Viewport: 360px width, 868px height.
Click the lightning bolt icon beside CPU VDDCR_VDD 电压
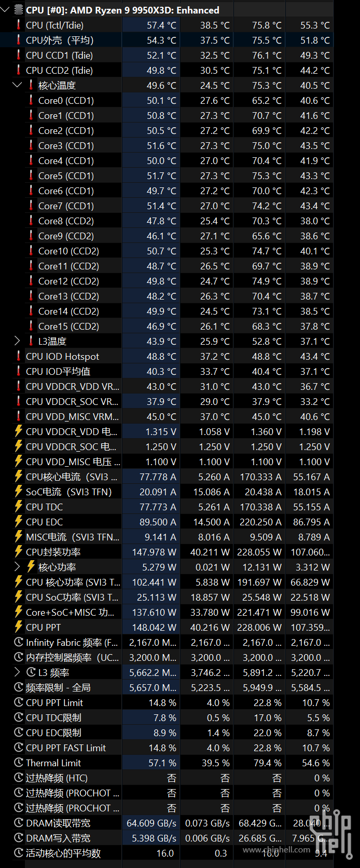click(x=19, y=431)
